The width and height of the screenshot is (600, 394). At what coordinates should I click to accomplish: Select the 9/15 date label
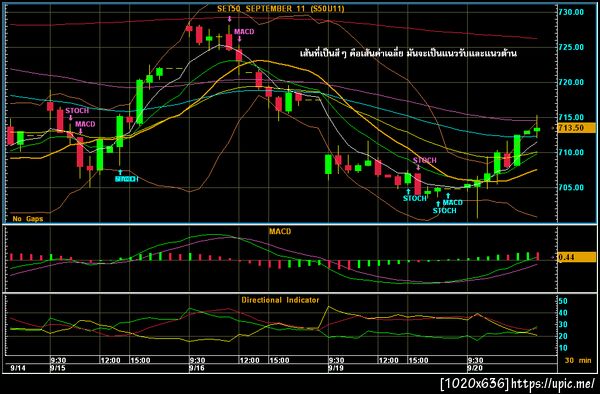tap(58, 368)
